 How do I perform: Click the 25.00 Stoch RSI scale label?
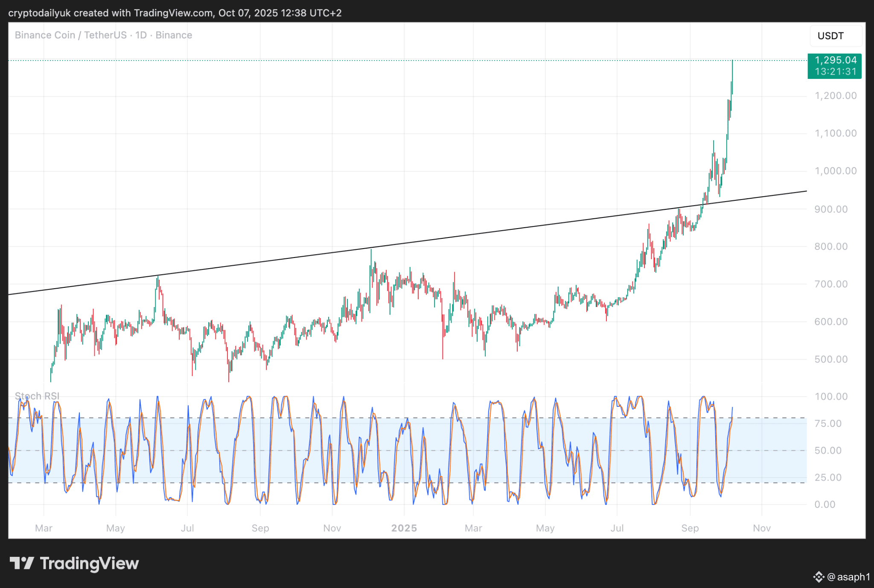click(x=828, y=478)
